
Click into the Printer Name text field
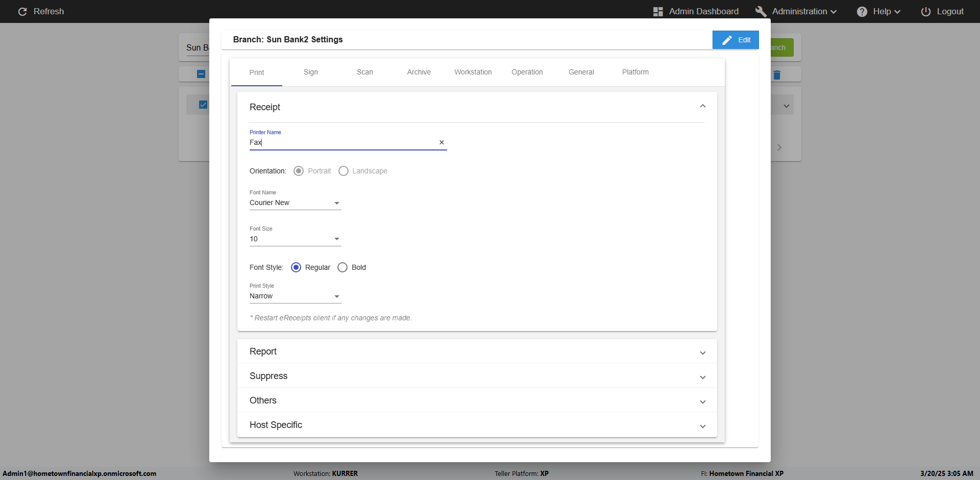click(342, 143)
